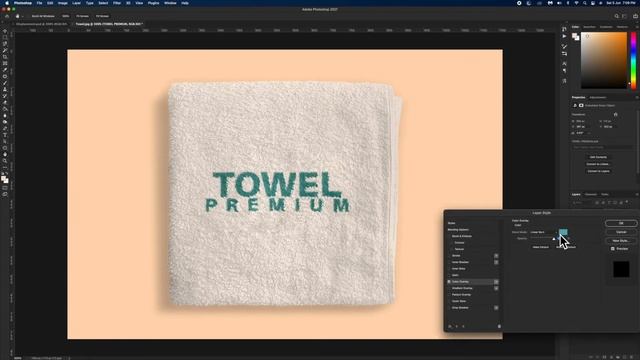Select the Brush tool
The width and height of the screenshot is (640, 360).
pyautogui.click(x=5, y=83)
